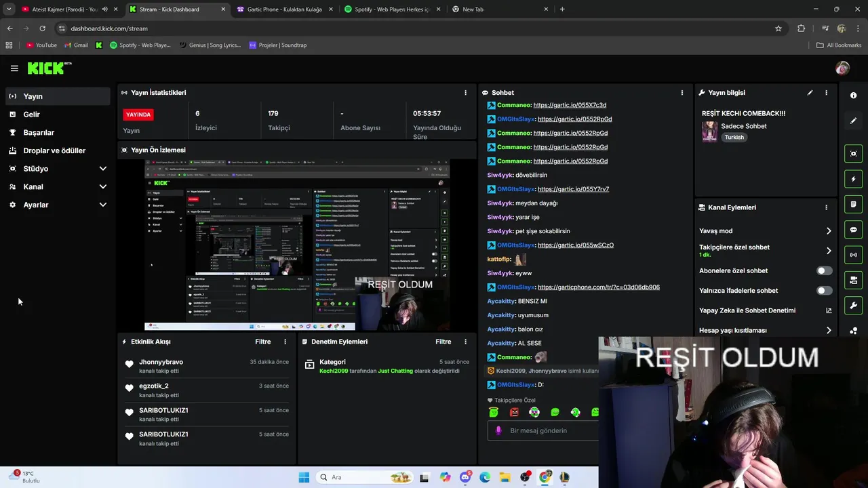Launch OBS Studio from the taskbar
This screenshot has height=488, width=868.
pos(525,477)
